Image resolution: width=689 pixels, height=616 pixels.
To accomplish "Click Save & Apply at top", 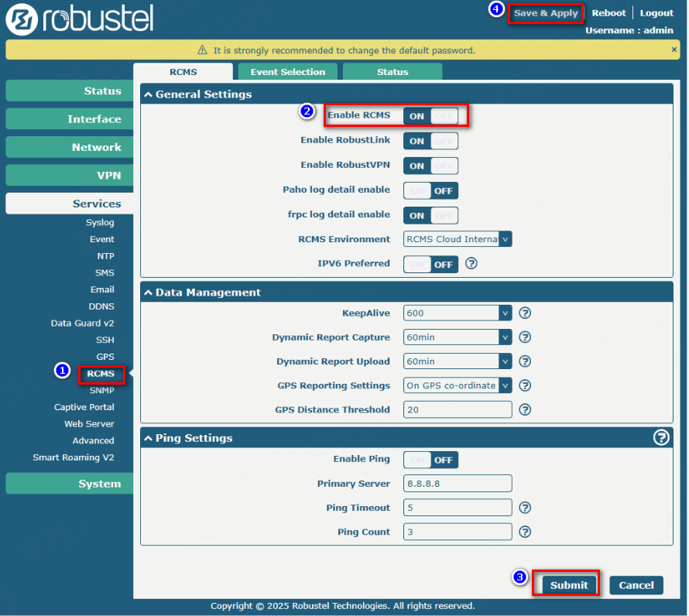I will (545, 13).
